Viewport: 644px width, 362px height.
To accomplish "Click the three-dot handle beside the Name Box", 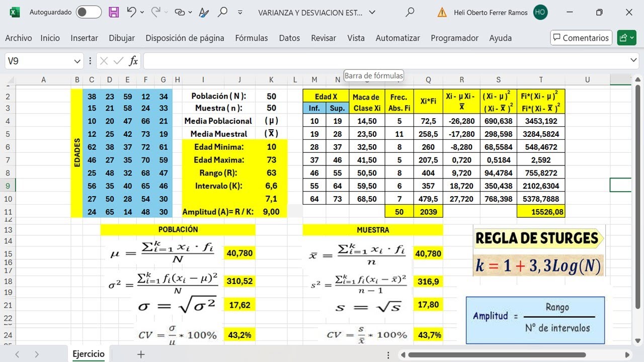I will pos(90,61).
